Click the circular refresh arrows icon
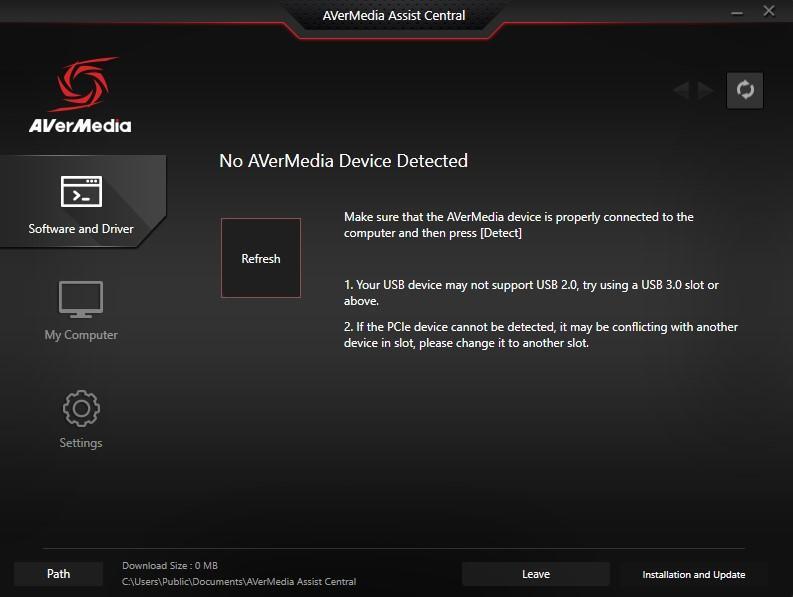This screenshot has width=793, height=597. click(744, 91)
